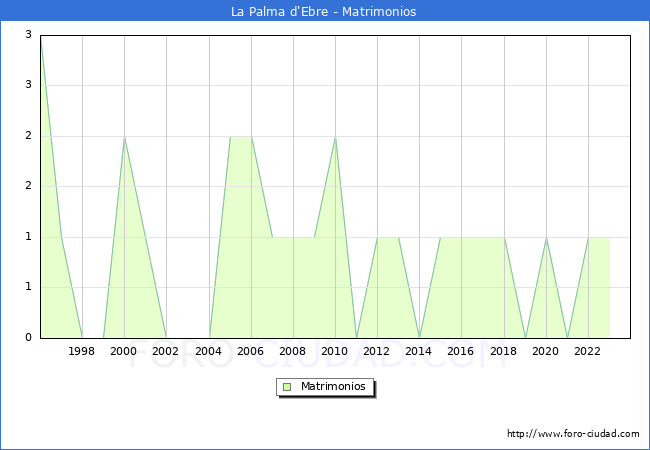Click the x-axis label 2010
This screenshot has height=450, width=650.
[335, 351]
